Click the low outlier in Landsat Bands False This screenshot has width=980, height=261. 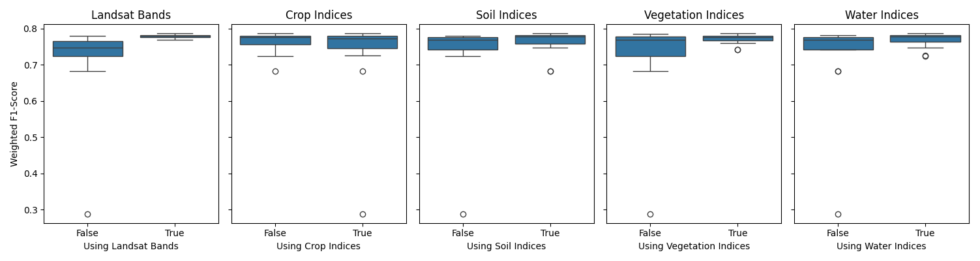point(87,214)
